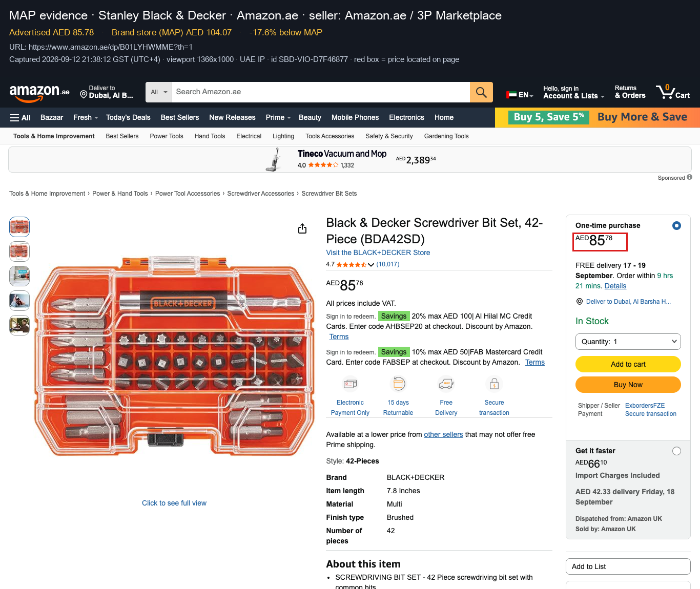The height and width of the screenshot is (589, 700).
Task: Visit the BLACK+DECKER Store link
Action: 378,253
